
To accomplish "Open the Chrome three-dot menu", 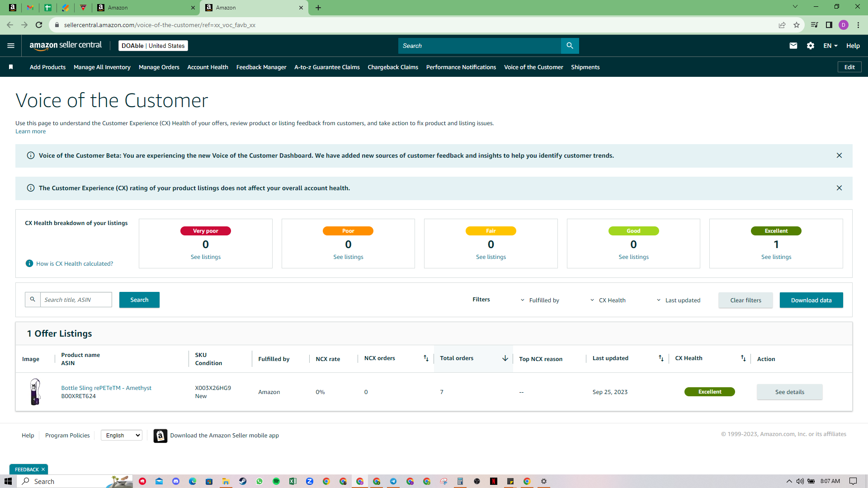I will (x=858, y=25).
